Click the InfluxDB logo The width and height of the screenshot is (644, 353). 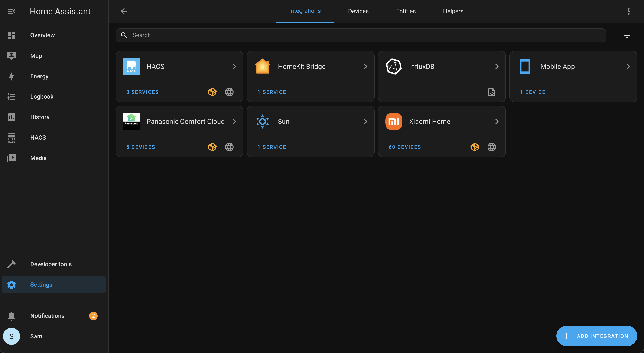[x=394, y=67]
